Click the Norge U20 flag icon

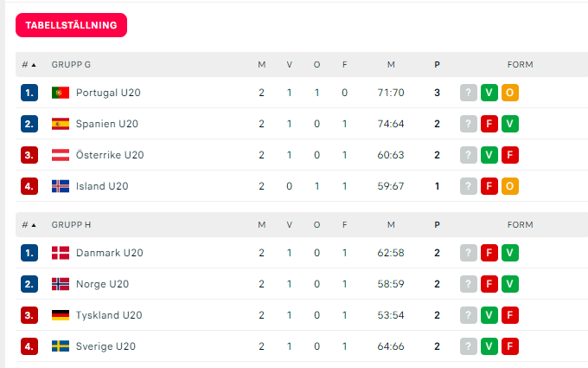click(61, 284)
